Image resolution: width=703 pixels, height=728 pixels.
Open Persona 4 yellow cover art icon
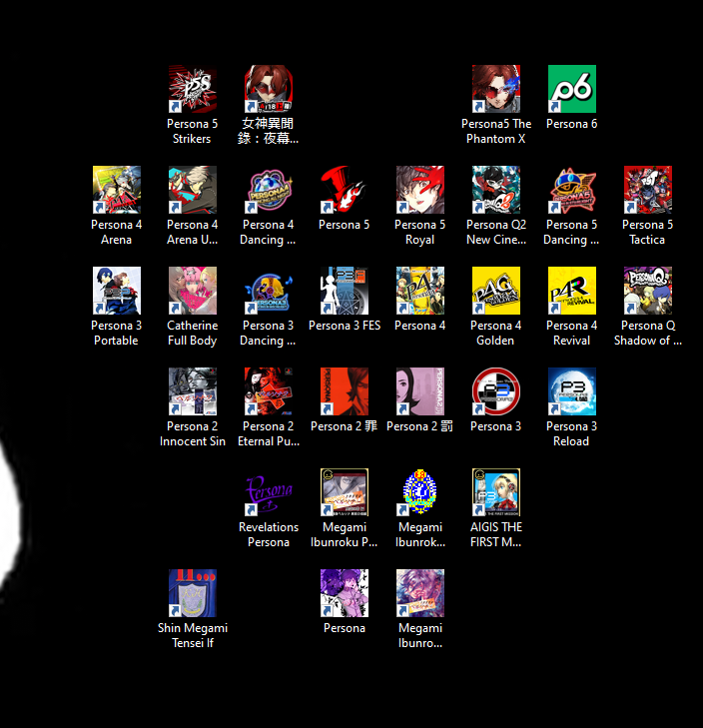click(420, 291)
